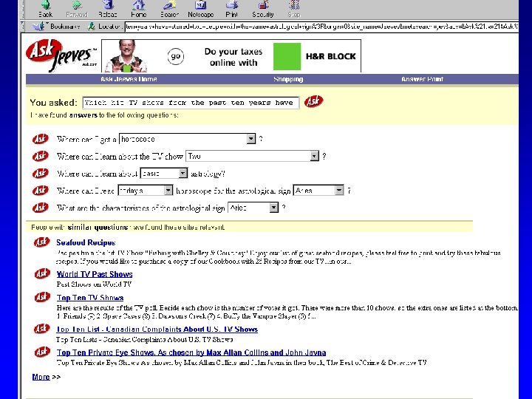Click the Location drag icon
This screenshot has height=399, width=532.
pyautogui.click(x=92, y=26)
